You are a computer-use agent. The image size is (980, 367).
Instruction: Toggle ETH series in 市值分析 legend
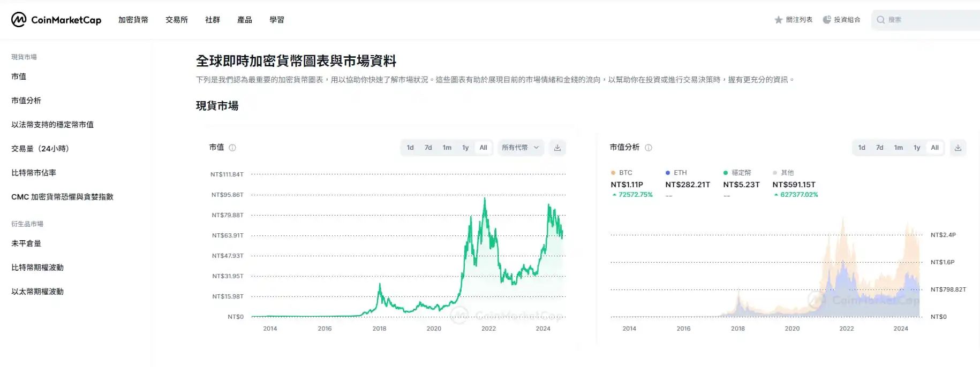point(676,173)
